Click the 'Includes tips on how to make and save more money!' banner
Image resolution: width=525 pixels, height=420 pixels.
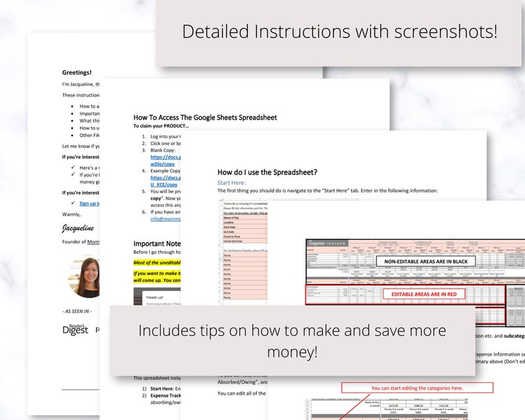292,340
